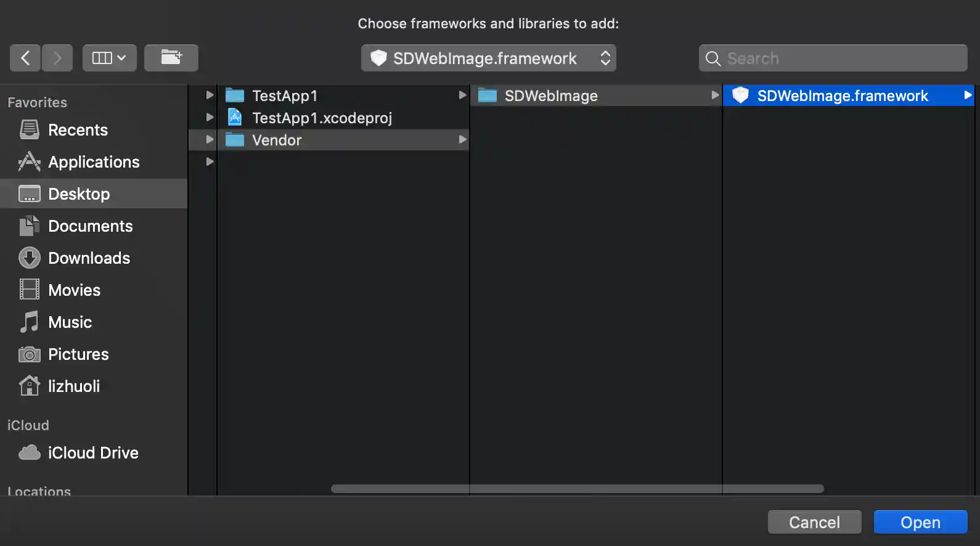Viewport: 980px width, 546px height.
Task: Click the horizontal scrollbar in the browser
Action: click(578, 489)
